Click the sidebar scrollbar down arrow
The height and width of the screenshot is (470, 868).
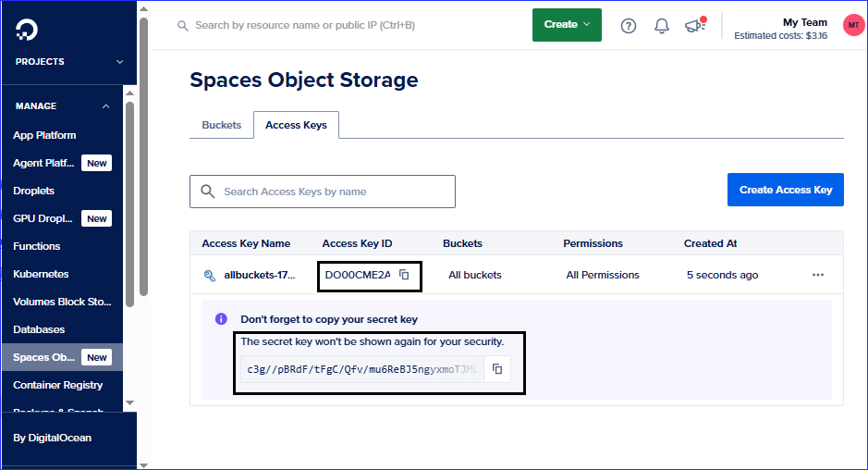[129, 403]
